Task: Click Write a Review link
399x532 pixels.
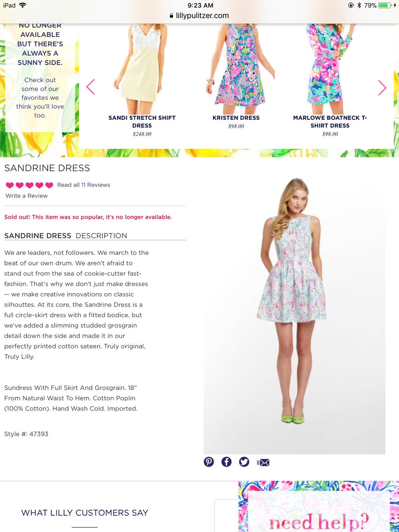Action: 27,196
